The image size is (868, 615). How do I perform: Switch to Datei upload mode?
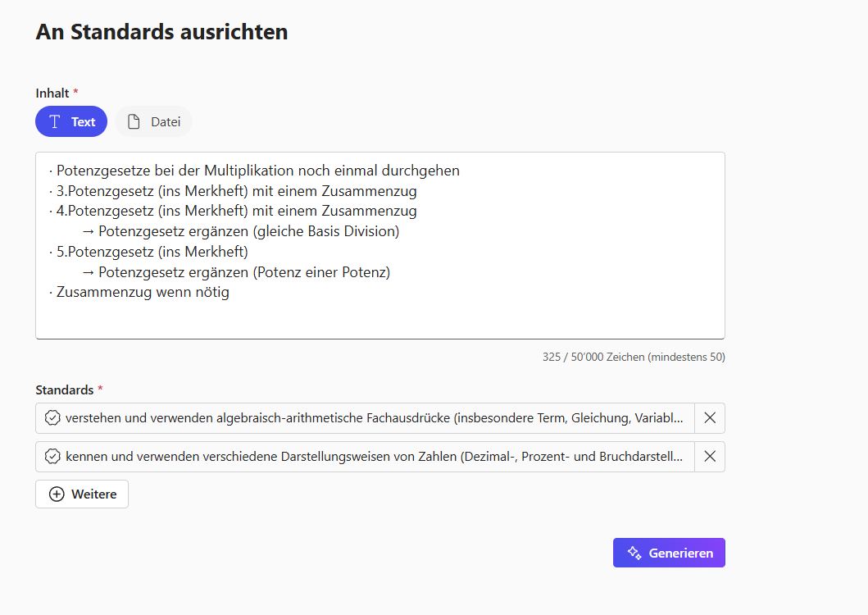pos(153,121)
